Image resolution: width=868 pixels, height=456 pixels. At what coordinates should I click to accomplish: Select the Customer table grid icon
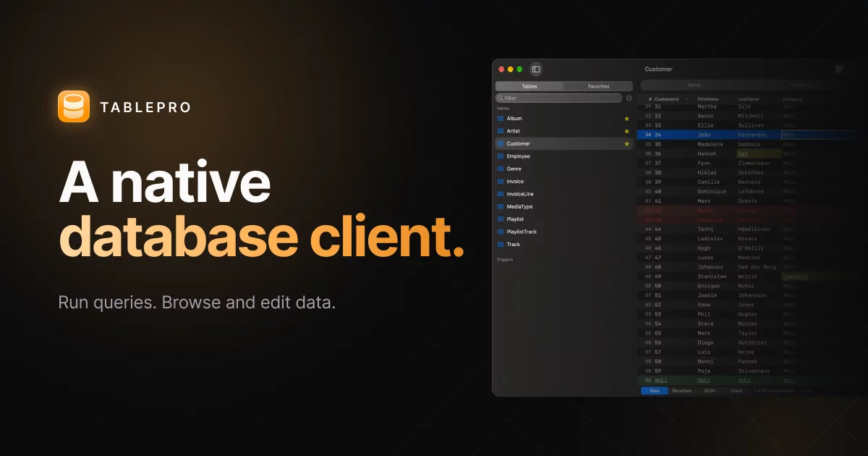click(501, 144)
